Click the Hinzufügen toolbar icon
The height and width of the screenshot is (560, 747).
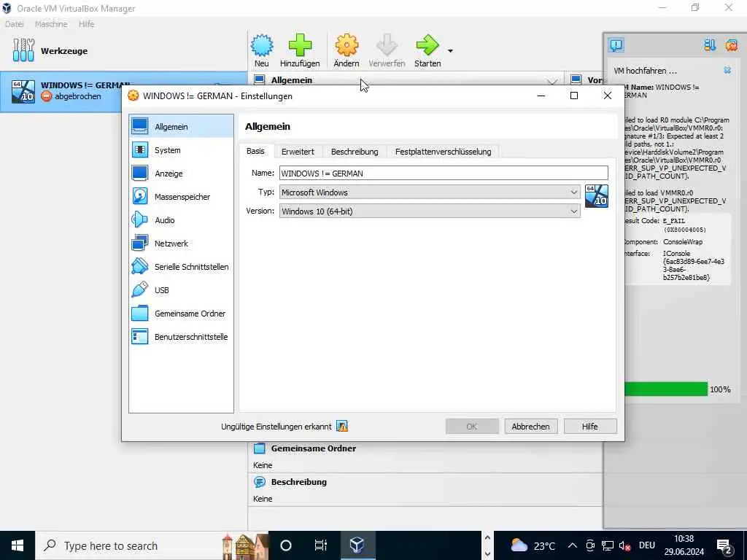coord(300,50)
